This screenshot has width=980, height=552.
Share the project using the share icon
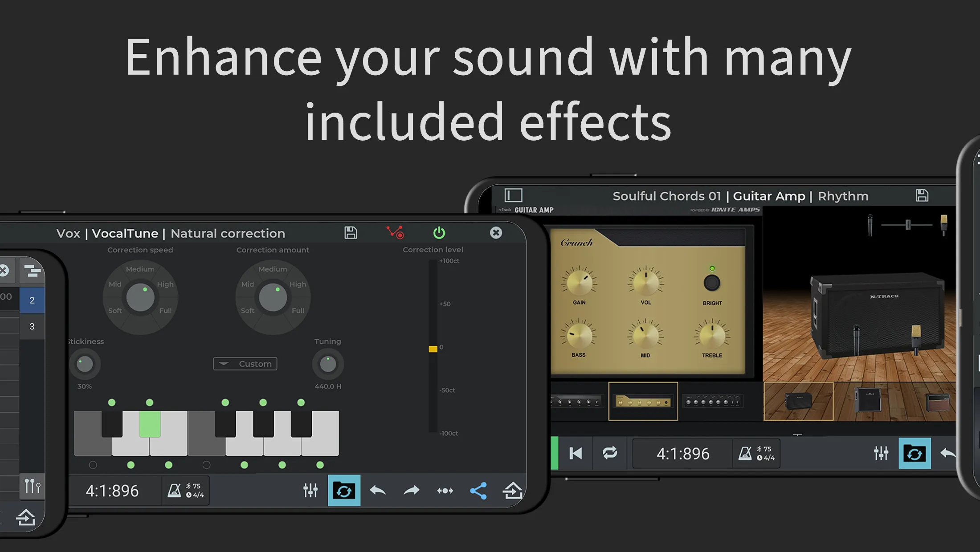coord(478,491)
